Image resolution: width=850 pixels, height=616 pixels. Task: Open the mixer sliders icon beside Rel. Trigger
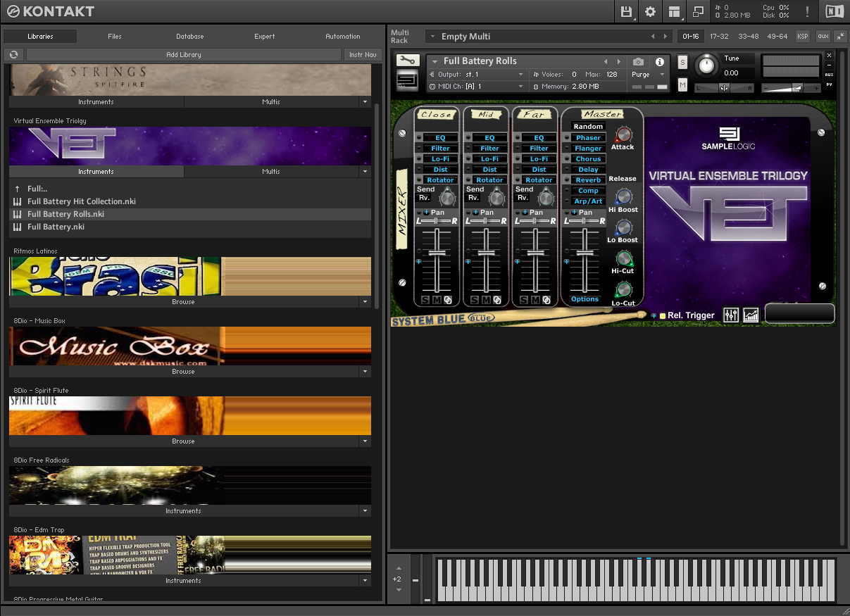(x=731, y=315)
